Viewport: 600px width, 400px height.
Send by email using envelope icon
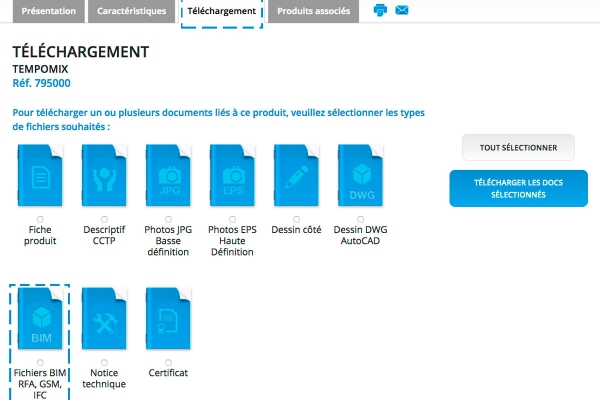(402, 10)
